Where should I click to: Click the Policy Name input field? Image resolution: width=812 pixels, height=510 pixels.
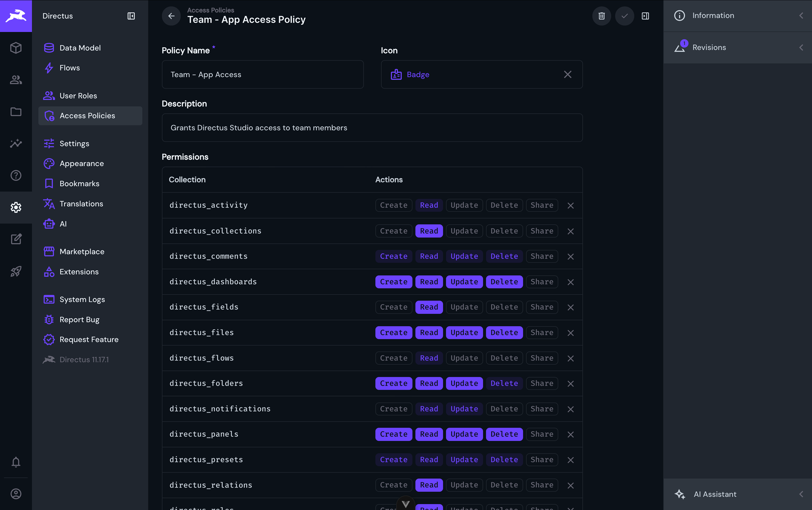click(x=263, y=74)
